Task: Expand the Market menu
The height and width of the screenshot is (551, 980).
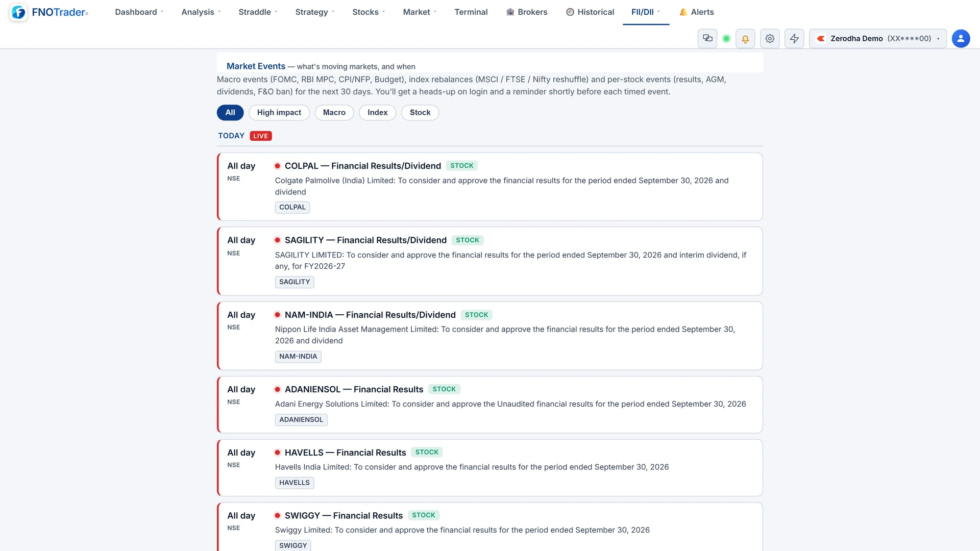Action: pyautogui.click(x=420, y=12)
